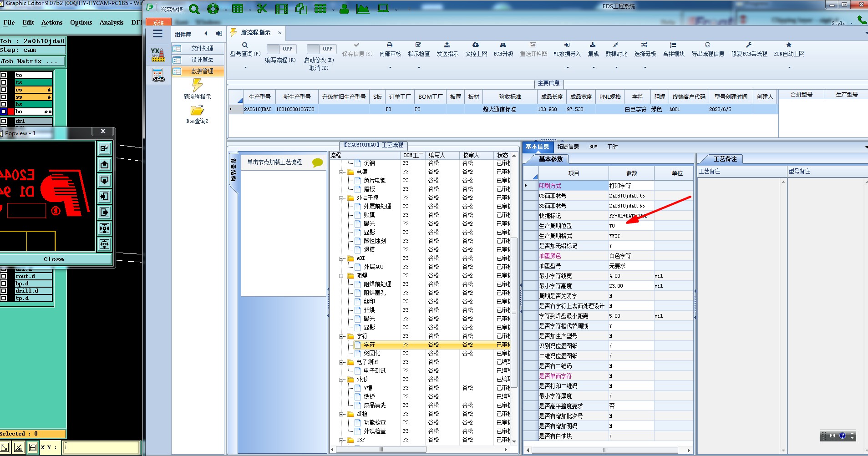The image size is (868, 456).
Task: Toggle checkbox for layer 'bs' in Graphic Editor
Action: point(4,104)
